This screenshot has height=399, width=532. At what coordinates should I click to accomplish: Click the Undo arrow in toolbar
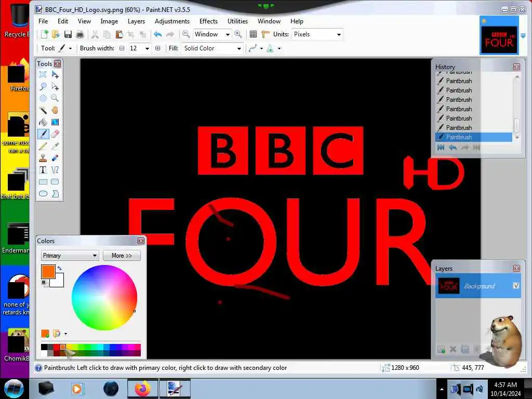[x=158, y=34]
